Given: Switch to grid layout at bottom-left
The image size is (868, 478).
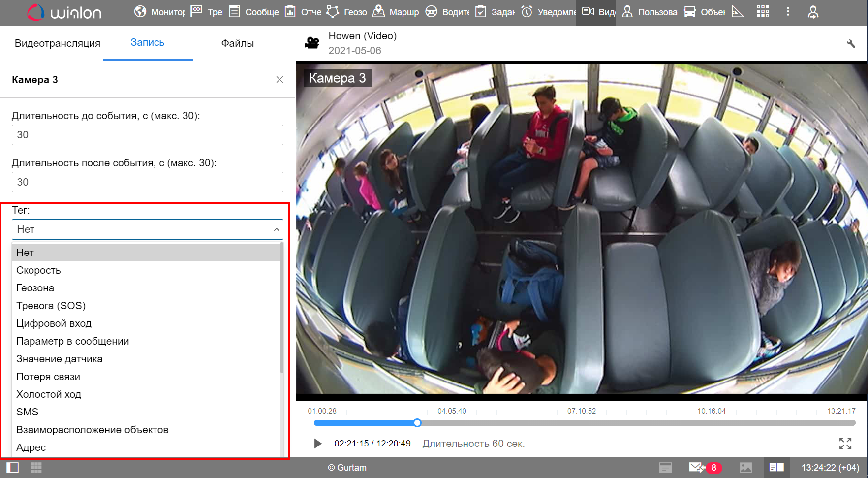Looking at the screenshot, I should (36, 467).
